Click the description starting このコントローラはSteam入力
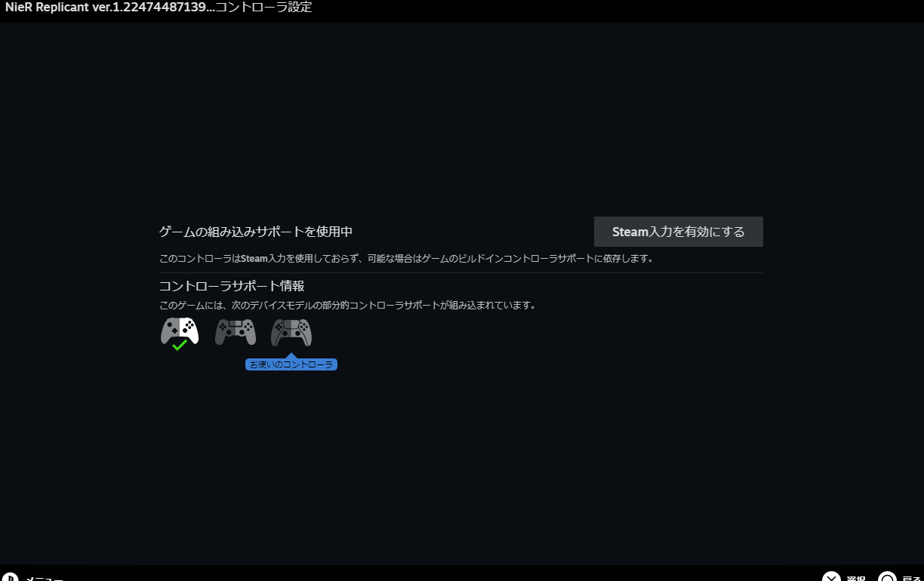 click(x=406, y=258)
